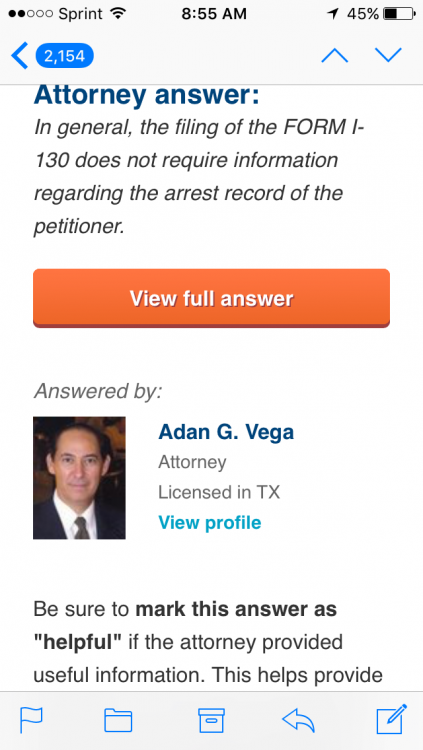Viewport: 423px width, 750px height.
Task: Tap the back arrow to return to inbox
Action: coord(20,56)
